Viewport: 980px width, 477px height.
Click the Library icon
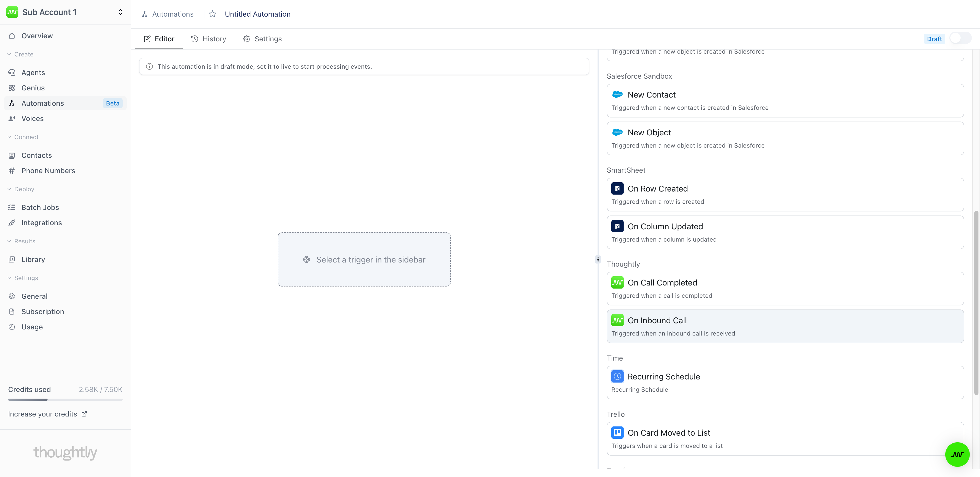[x=12, y=259]
